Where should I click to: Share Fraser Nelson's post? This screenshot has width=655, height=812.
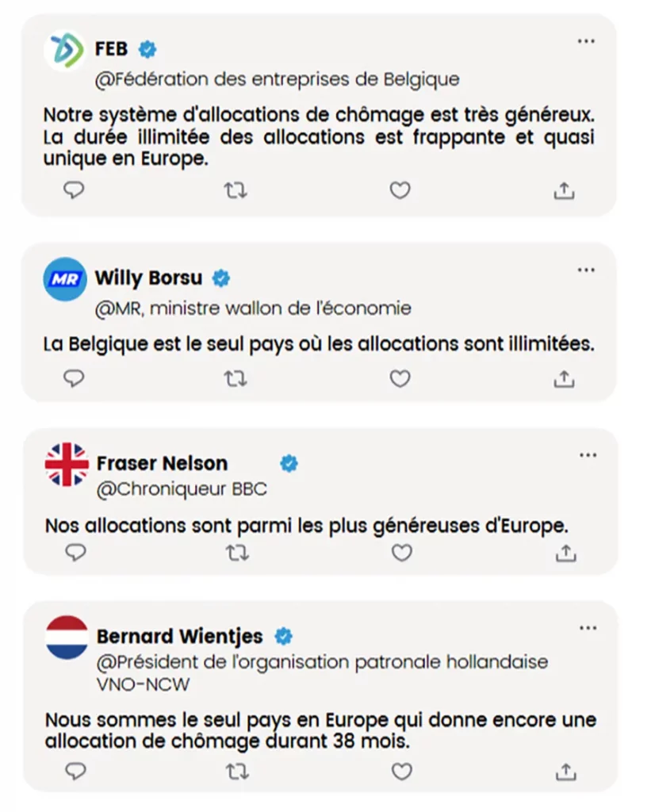click(x=566, y=553)
